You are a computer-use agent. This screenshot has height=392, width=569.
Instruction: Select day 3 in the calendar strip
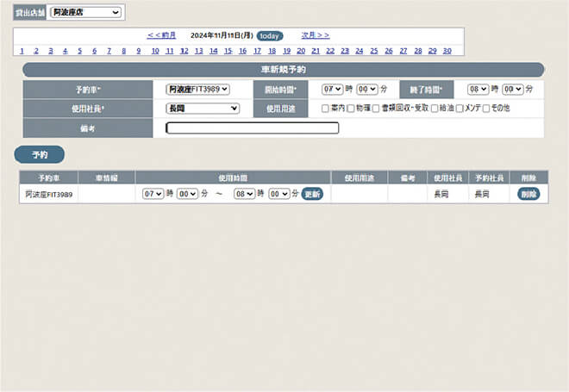[51, 51]
